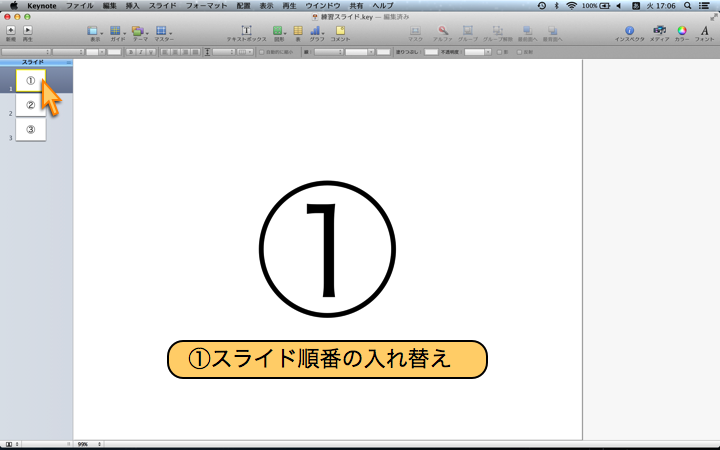
Task: Open the line stroke style dropdown
Action: pyautogui.click(x=329, y=52)
